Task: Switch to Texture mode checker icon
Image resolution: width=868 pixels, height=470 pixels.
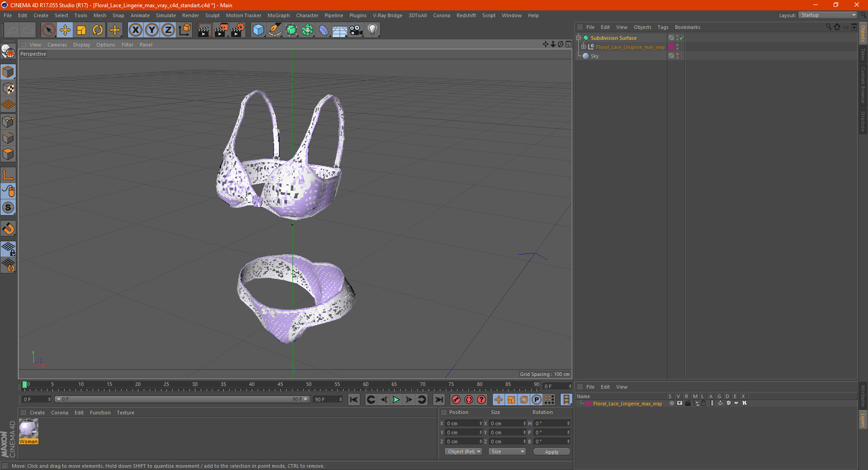Action: click(x=8, y=89)
